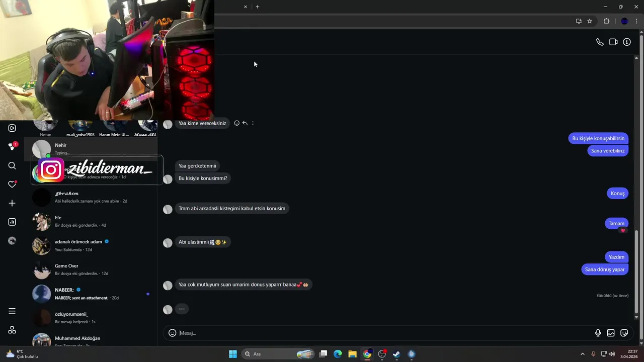Open Chrome profile avatar

624,21
